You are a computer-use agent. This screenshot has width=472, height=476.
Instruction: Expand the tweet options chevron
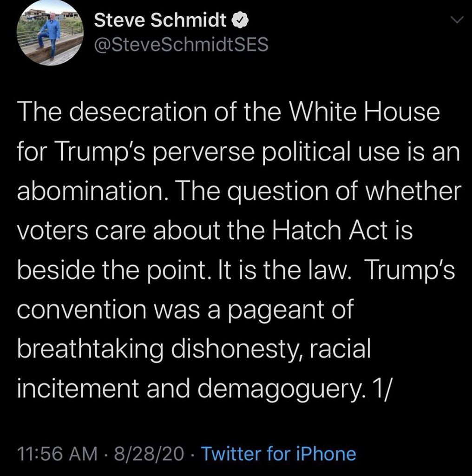pos(457,20)
